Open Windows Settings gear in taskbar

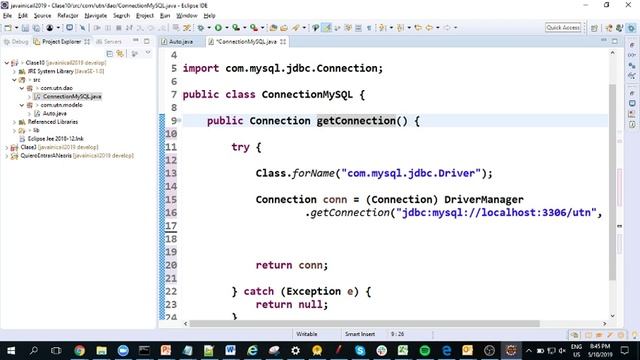coord(296,350)
